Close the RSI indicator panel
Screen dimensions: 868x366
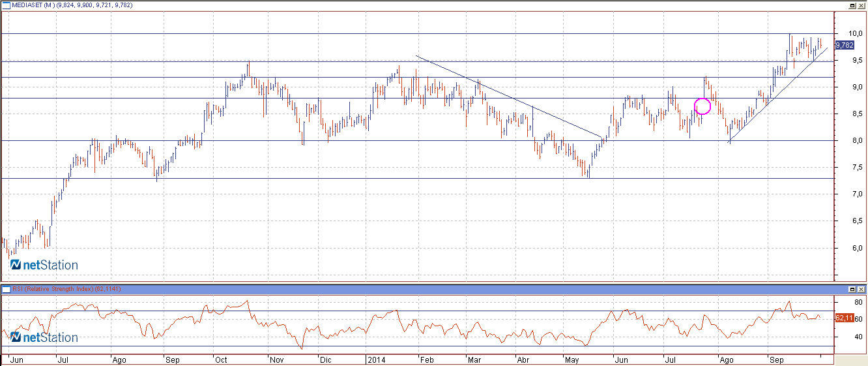point(861,289)
